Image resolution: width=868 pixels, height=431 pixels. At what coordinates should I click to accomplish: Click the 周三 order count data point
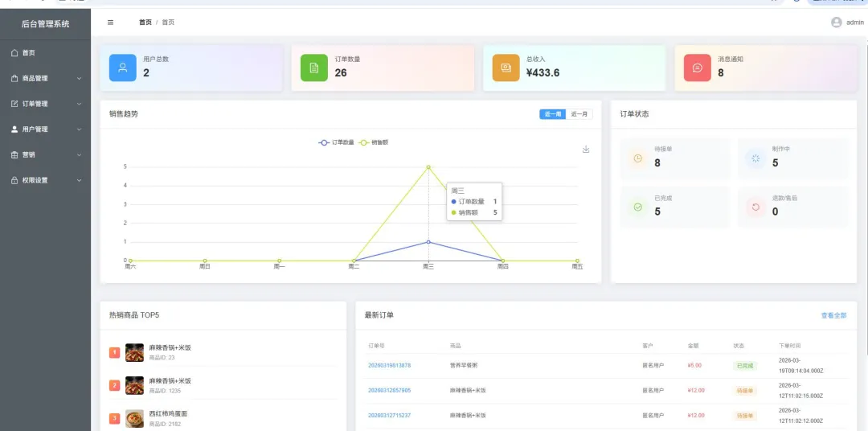(x=428, y=241)
